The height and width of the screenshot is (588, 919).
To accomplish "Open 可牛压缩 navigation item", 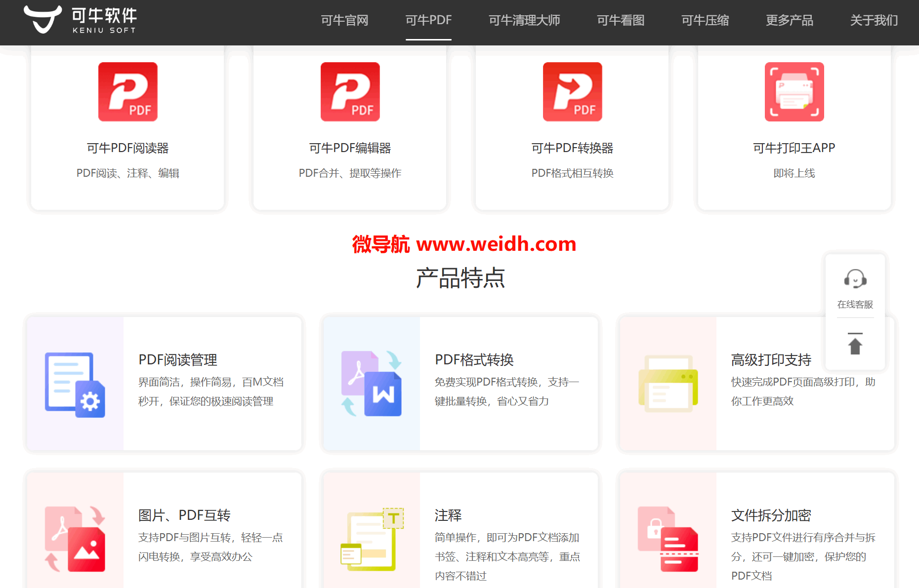I will (x=706, y=20).
